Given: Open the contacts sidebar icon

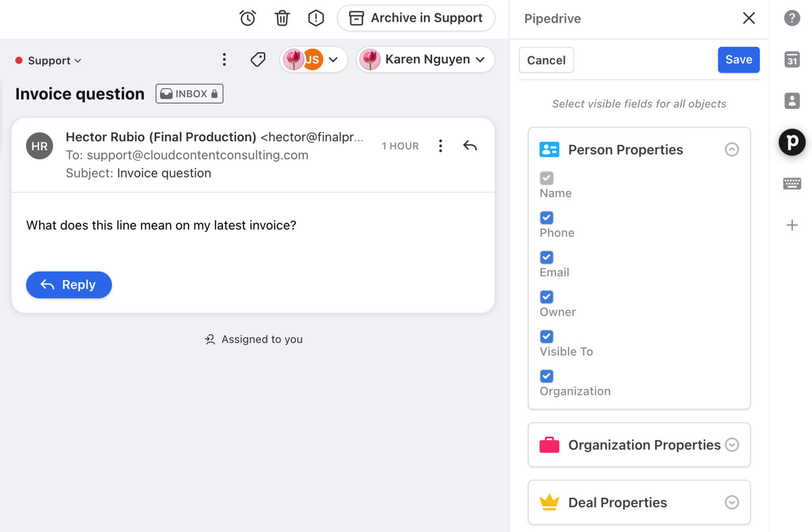Looking at the screenshot, I should [x=792, y=101].
